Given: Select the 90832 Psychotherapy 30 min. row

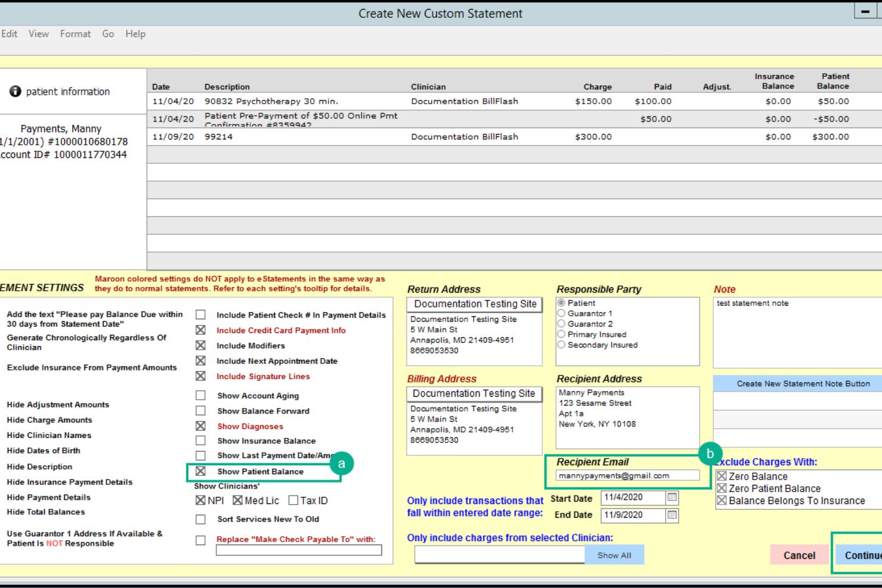Looking at the screenshot, I should coord(514,101).
